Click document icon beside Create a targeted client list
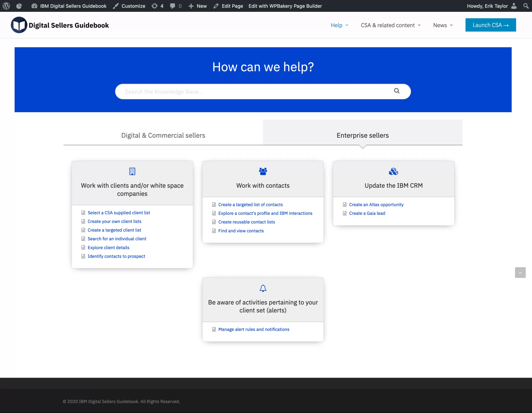This screenshot has height=413, width=532. click(x=83, y=230)
